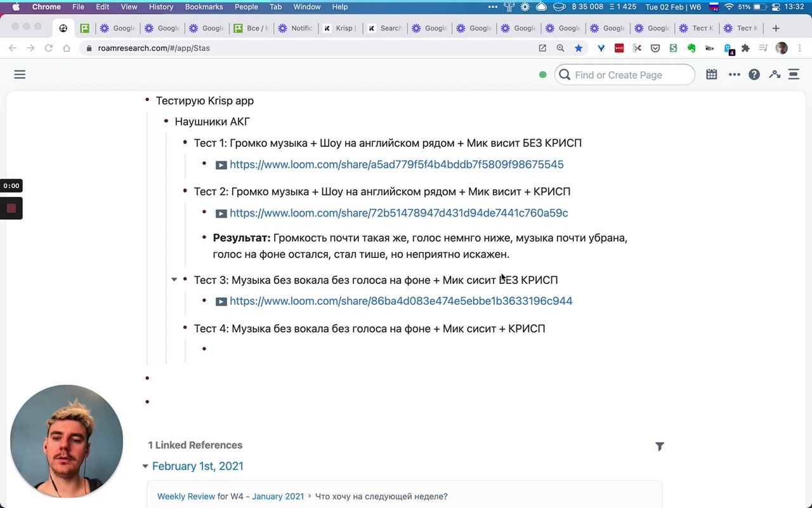
Task: Click the 1 Linked References heading
Action: [195, 445]
